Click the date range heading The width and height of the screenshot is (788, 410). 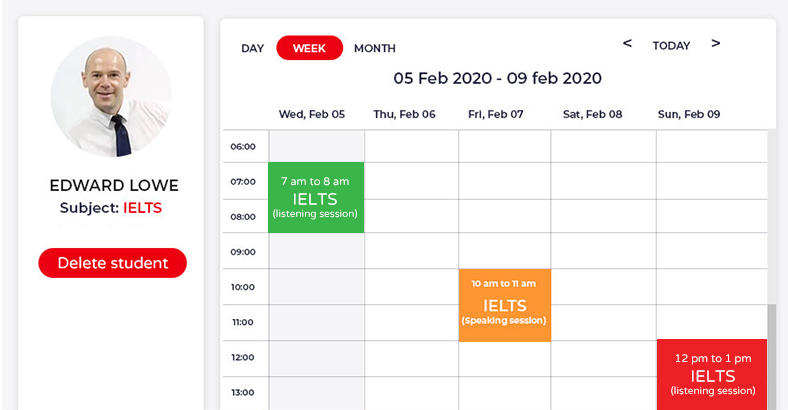(x=497, y=78)
